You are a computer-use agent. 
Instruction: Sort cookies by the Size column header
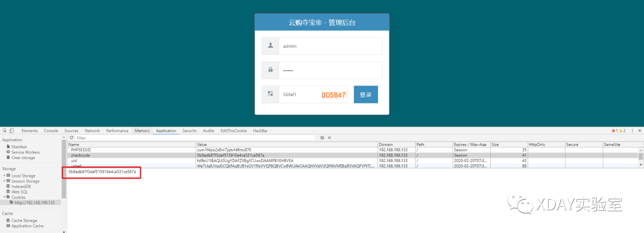(x=509, y=145)
